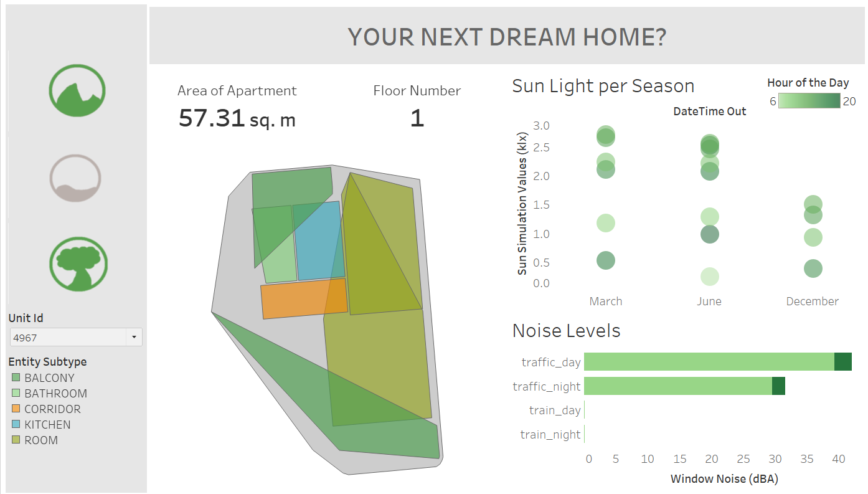Click the BALCONY legend color swatch

tap(17, 378)
